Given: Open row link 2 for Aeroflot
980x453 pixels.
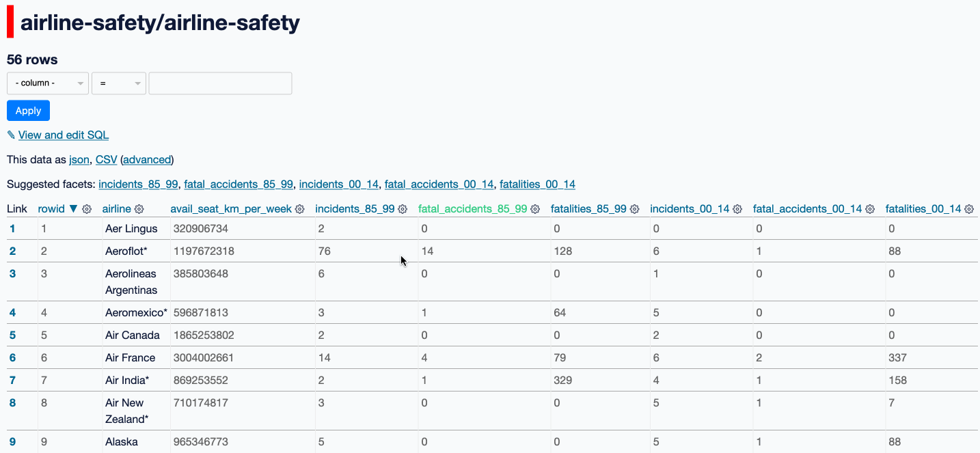Looking at the screenshot, I should (12, 251).
